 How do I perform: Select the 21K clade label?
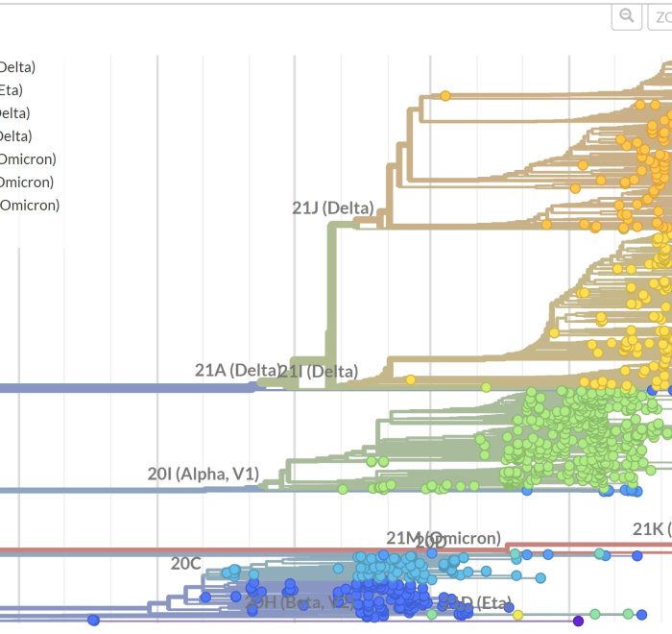pyautogui.click(x=651, y=528)
